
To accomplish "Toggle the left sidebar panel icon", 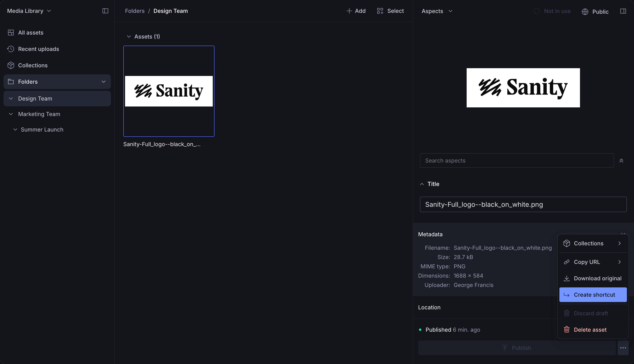I will (x=105, y=11).
